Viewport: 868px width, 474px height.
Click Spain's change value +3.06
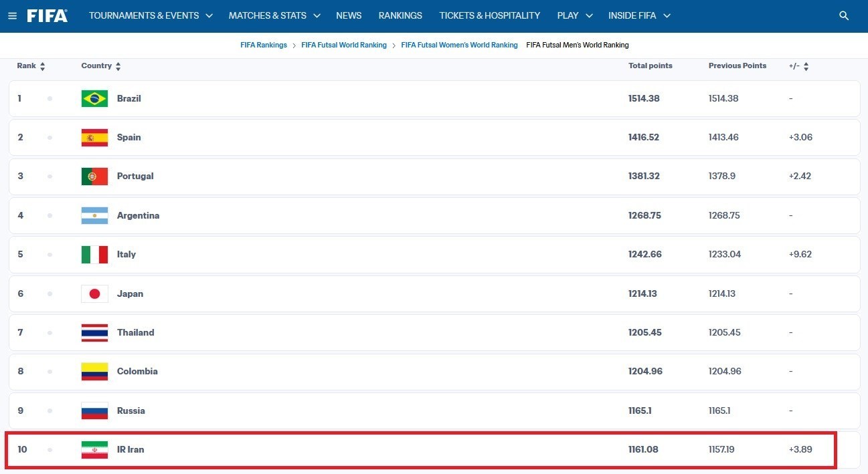[800, 137]
